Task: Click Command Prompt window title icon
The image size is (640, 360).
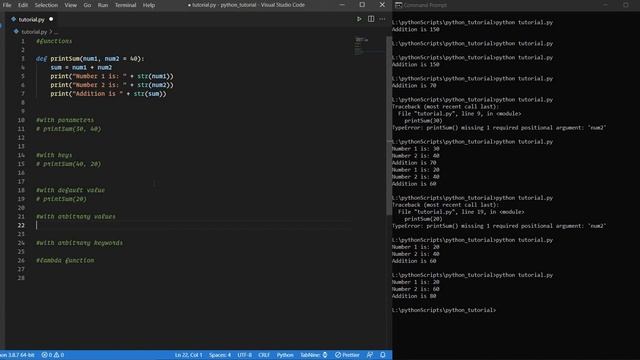Action: [x=398, y=5]
